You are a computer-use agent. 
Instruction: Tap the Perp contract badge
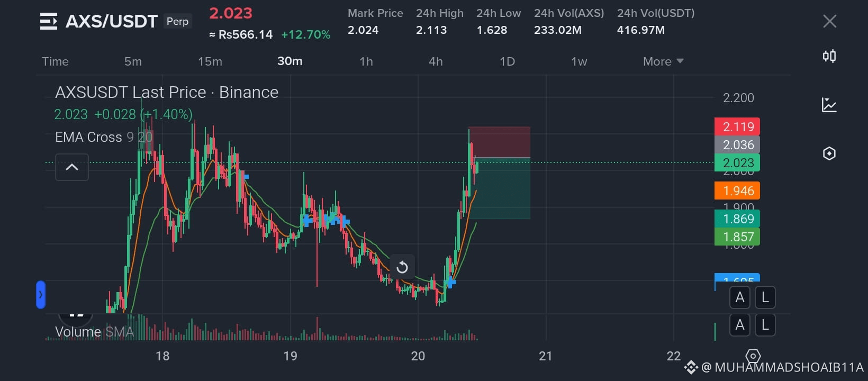coord(177,21)
